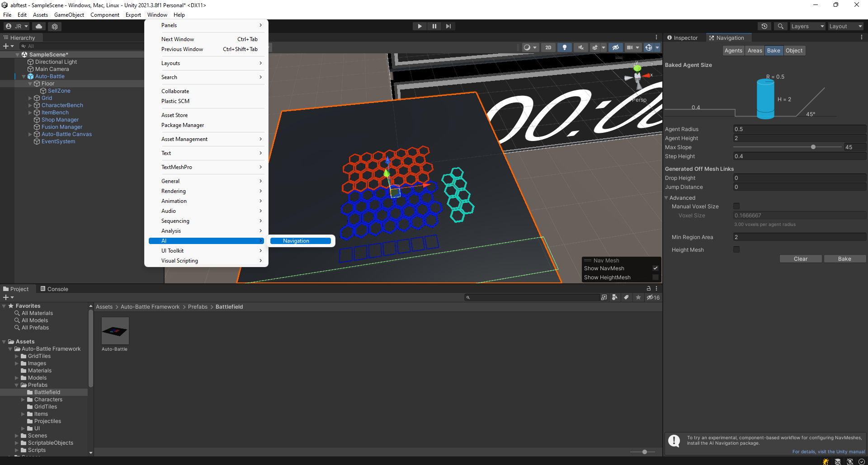Click the Project icon size slider
This screenshot has height=465, width=868.
click(644, 452)
